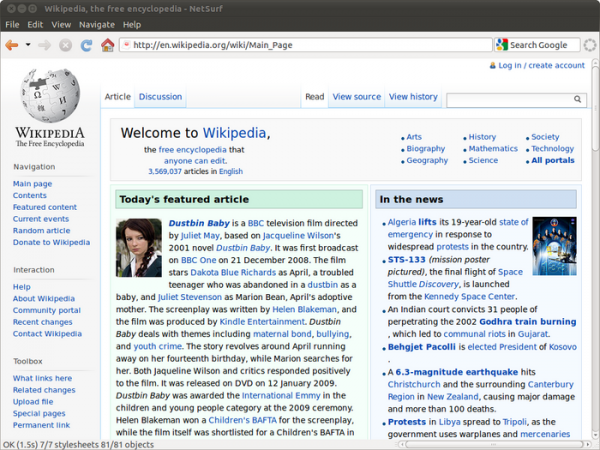Click the Back arrow in the toolbar
The height and width of the screenshot is (450, 600).
tap(12, 45)
